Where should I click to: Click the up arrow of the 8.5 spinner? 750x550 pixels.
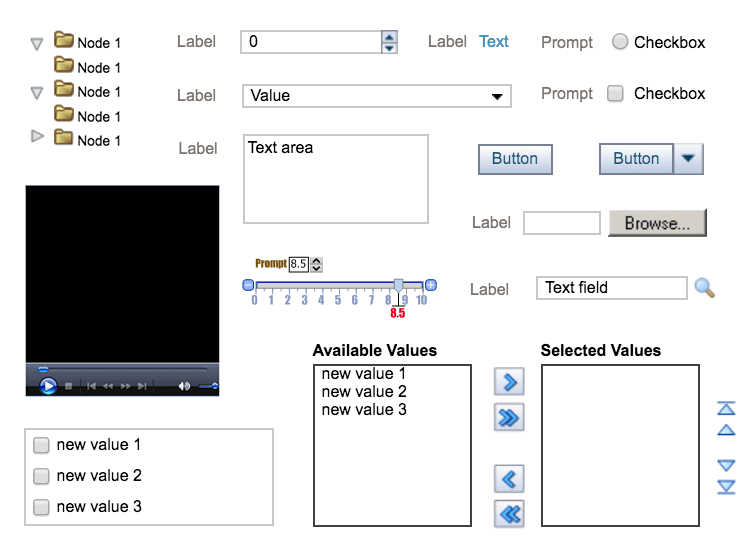coord(316,261)
